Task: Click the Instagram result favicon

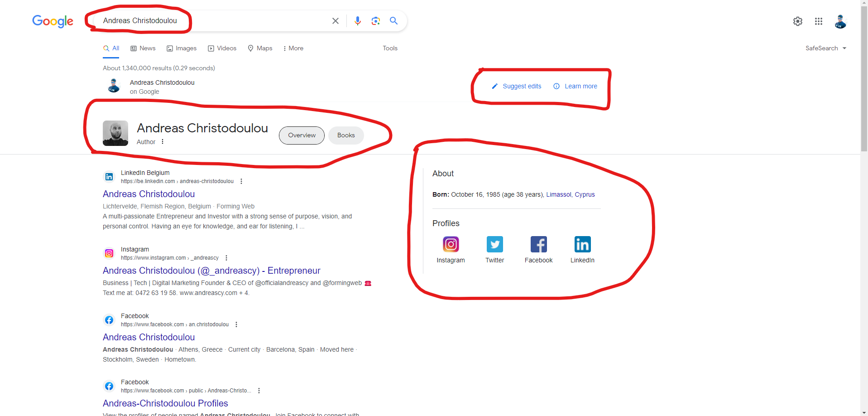Action: click(109, 253)
